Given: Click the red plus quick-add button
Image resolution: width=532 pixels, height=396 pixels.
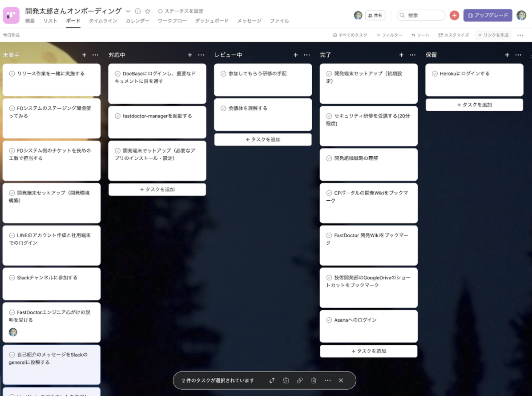Looking at the screenshot, I should coord(454,15).
